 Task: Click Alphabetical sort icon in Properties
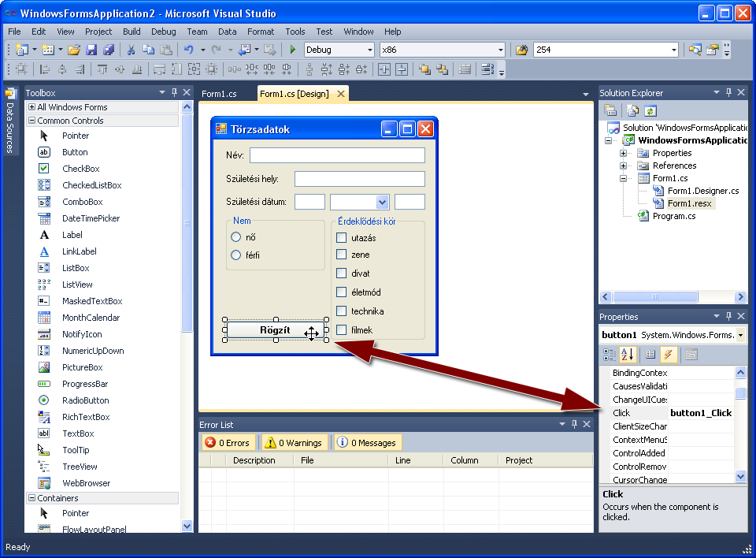tap(628, 355)
